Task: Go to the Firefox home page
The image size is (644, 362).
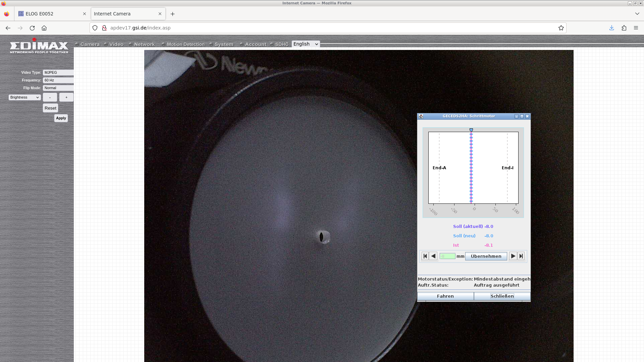Action: coord(44,28)
